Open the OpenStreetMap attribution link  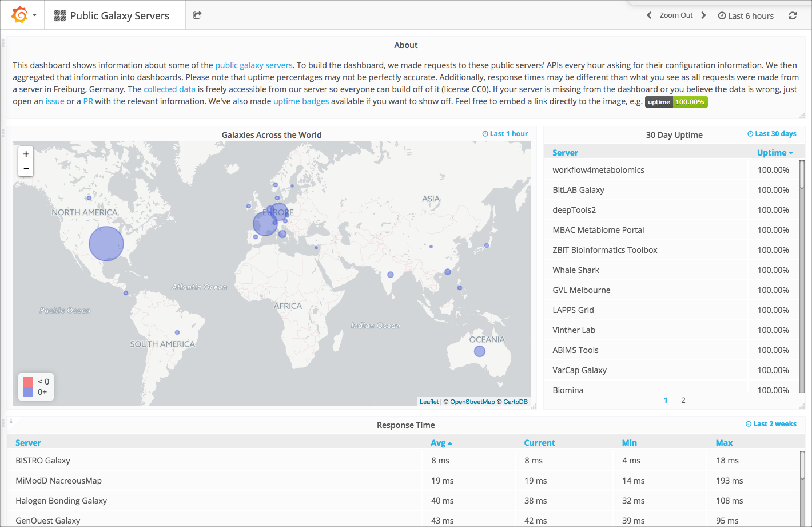(x=472, y=402)
